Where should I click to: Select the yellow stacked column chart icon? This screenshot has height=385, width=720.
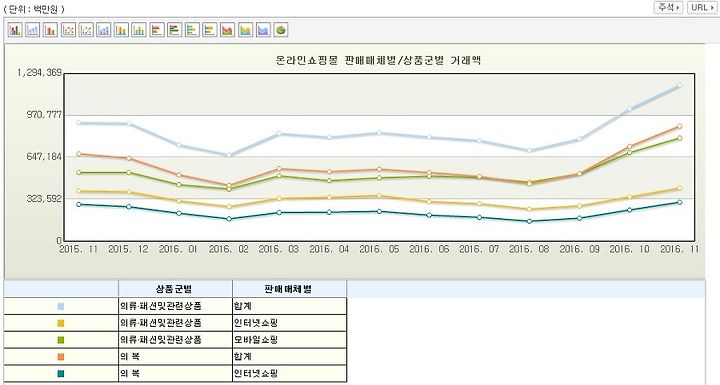(x=121, y=30)
